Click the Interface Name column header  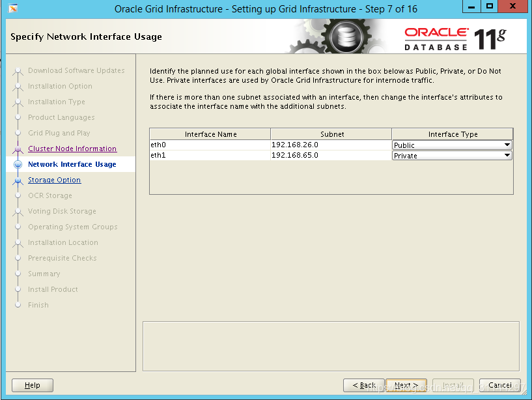pos(210,134)
